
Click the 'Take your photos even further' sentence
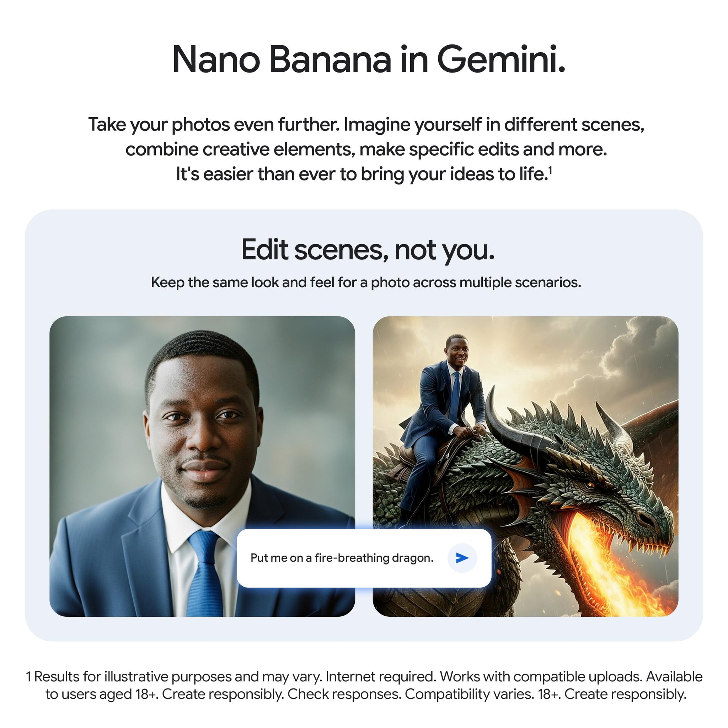tap(214, 124)
